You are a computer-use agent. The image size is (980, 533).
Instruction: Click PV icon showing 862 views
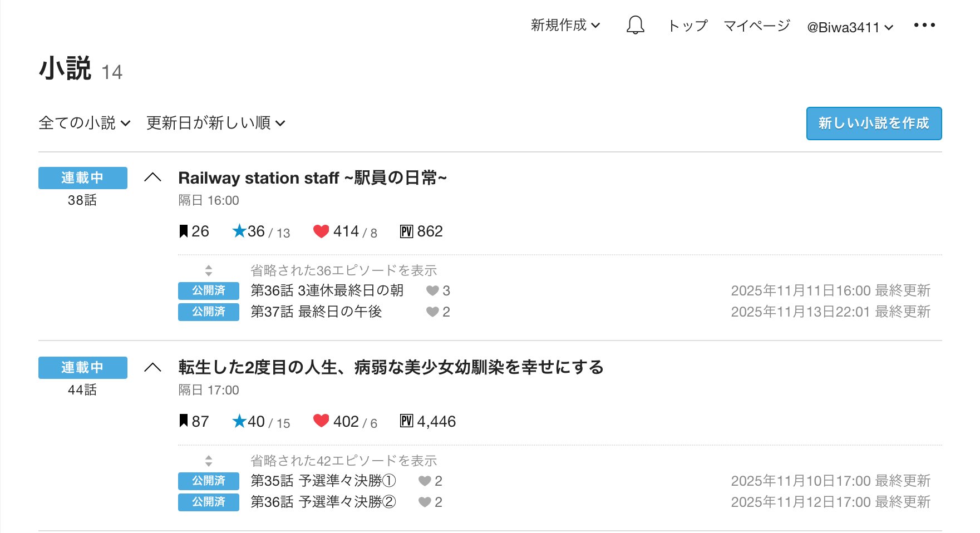point(406,231)
